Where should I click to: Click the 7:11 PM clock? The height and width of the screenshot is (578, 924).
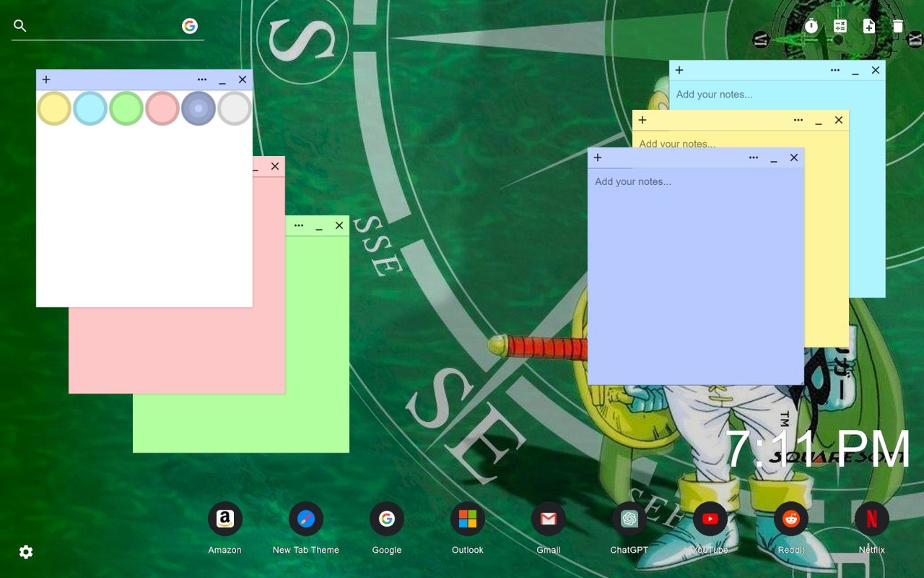(x=818, y=449)
